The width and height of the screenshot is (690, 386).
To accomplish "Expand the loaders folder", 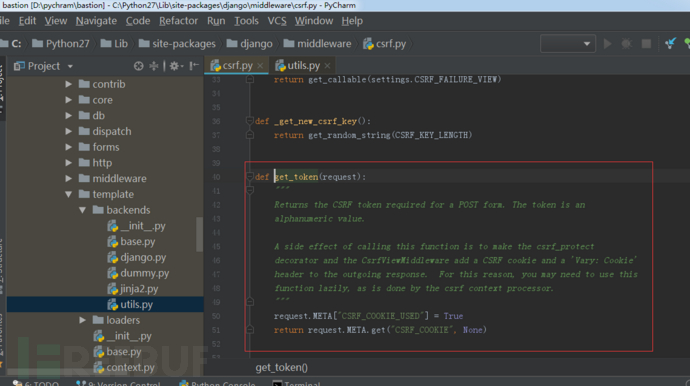I will coord(83,320).
